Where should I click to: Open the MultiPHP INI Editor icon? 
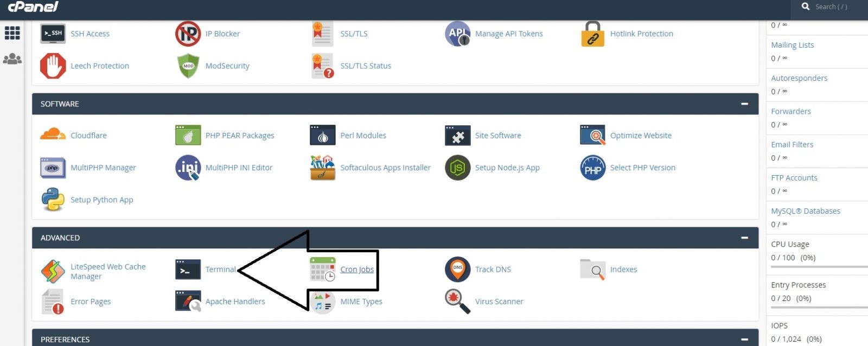coord(188,168)
